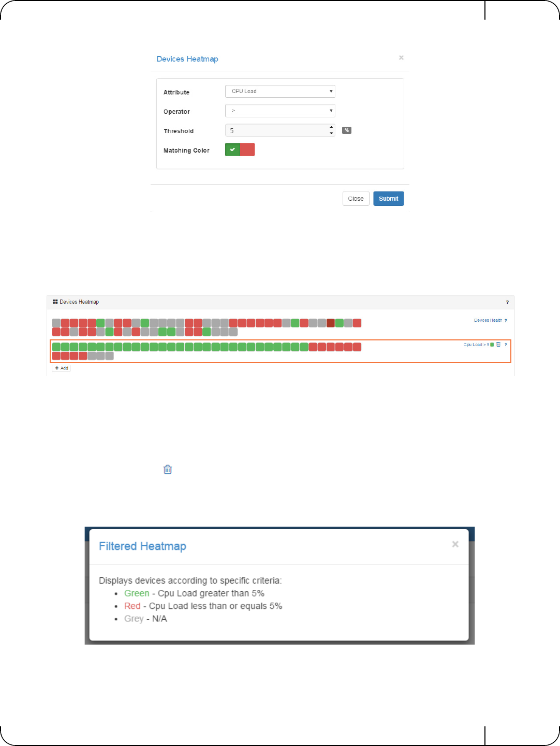The image size is (560, 746).
Task: Click the Threshold input field
Action: tap(277, 130)
